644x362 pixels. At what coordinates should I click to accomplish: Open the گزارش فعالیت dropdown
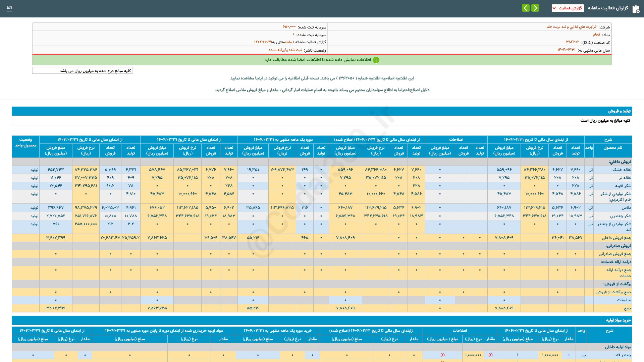568,8
